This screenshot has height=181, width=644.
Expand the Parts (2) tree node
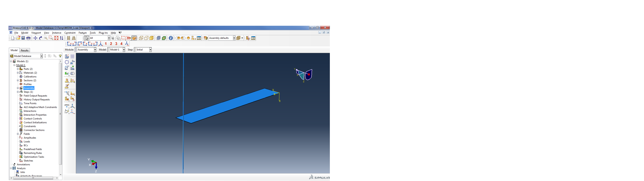tap(18, 69)
